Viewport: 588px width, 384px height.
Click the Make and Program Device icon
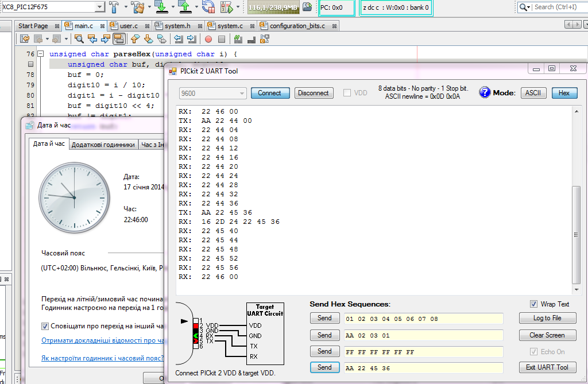click(x=161, y=7)
